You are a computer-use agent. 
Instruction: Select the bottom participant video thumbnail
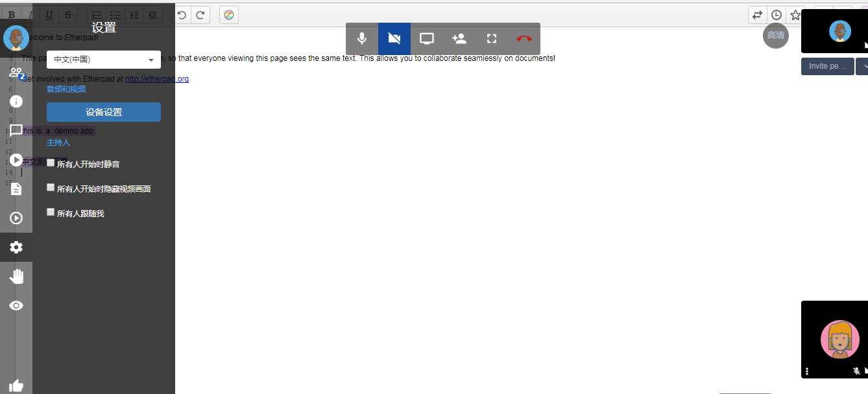click(x=834, y=340)
